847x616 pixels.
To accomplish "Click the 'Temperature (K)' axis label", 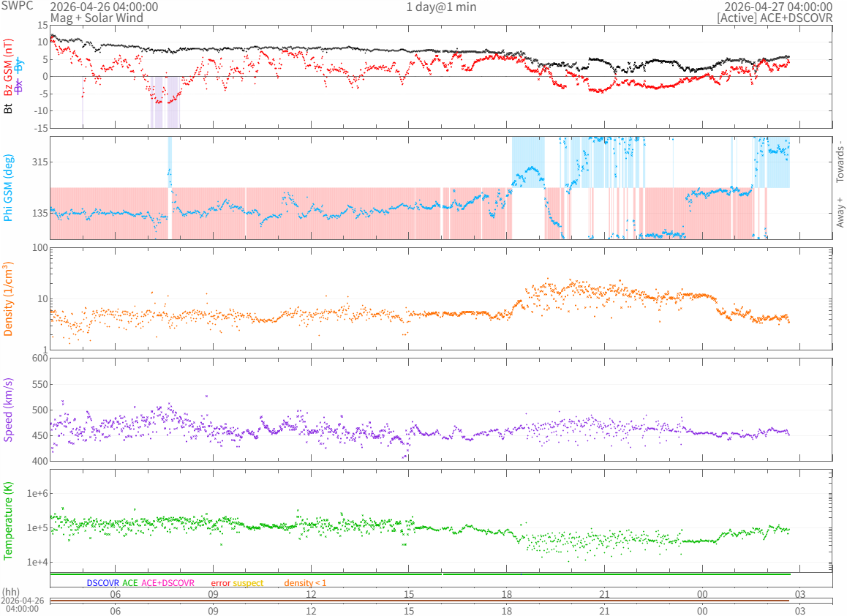I will point(8,521).
